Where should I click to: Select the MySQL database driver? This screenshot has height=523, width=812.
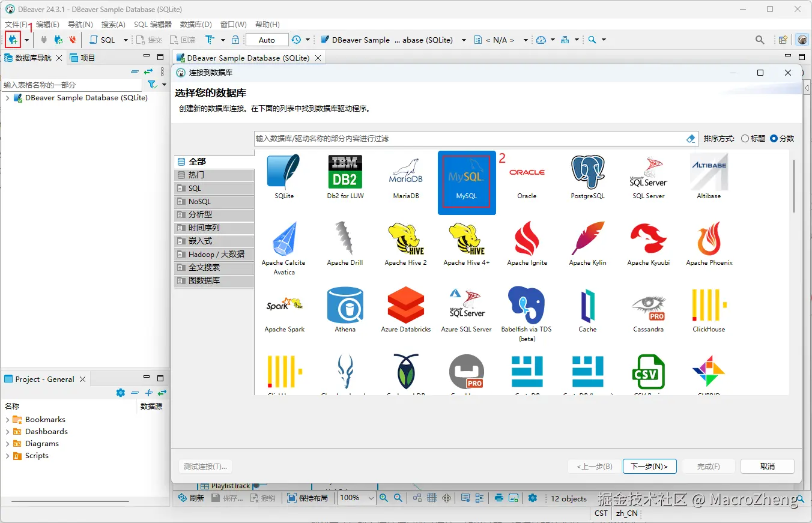467,182
